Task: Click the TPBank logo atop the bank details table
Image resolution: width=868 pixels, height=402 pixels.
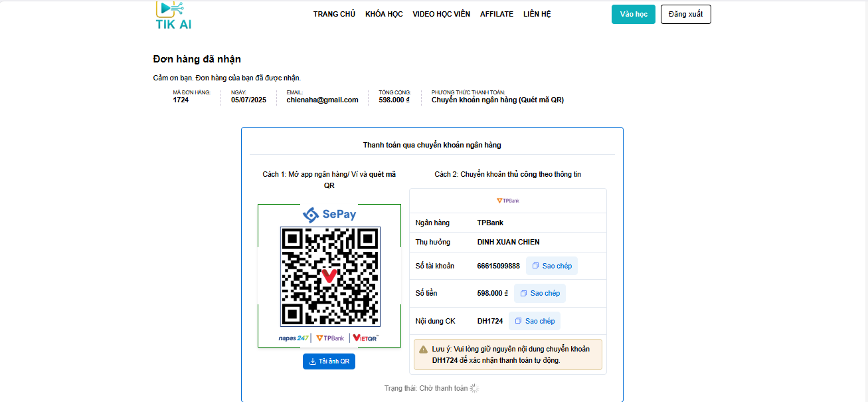Action: [x=508, y=201]
